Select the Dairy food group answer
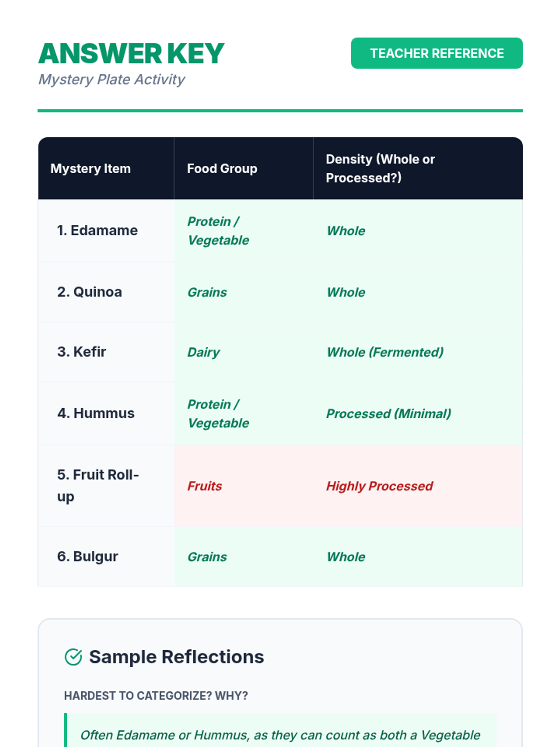560x747 pixels. coord(203,352)
